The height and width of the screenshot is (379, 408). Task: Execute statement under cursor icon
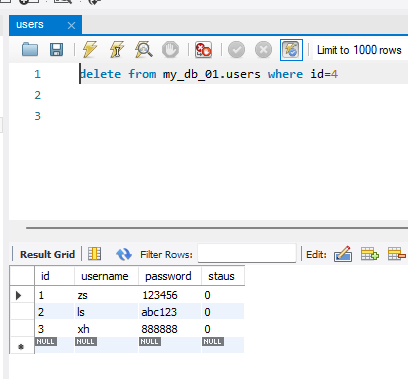click(117, 49)
